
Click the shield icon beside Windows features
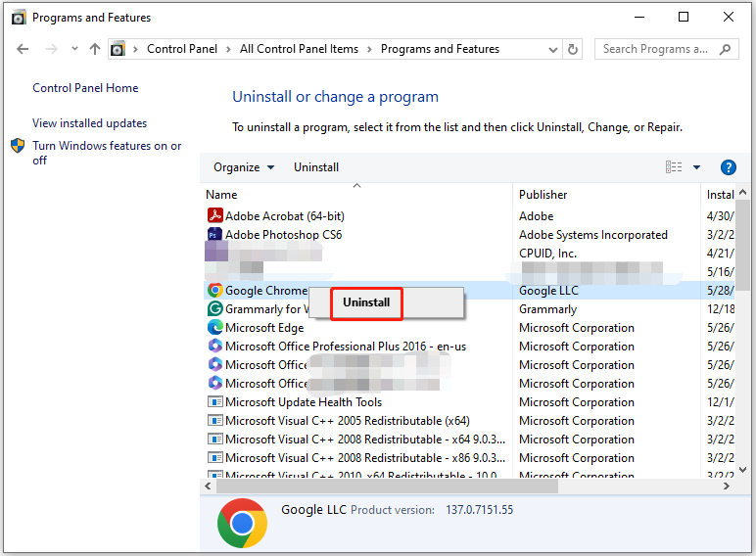point(18,146)
